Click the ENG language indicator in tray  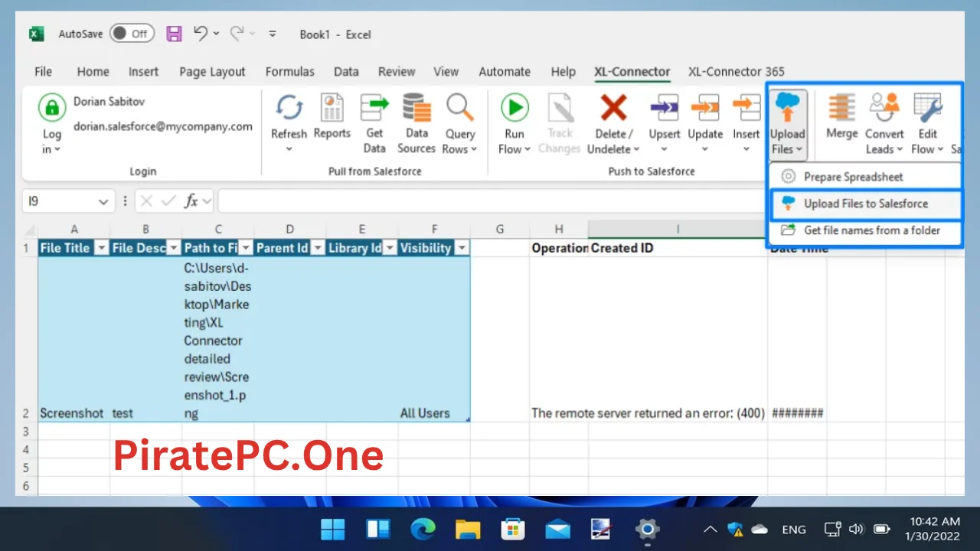click(794, 529)
